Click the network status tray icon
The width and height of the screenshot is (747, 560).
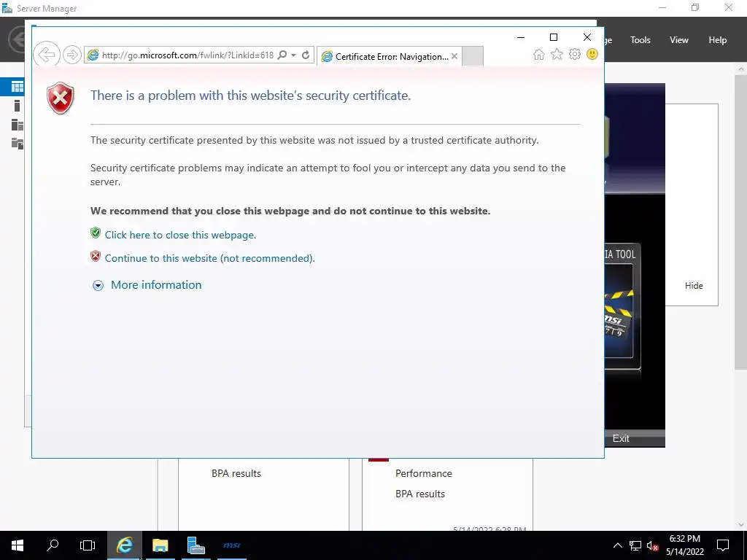click(635, 545)
